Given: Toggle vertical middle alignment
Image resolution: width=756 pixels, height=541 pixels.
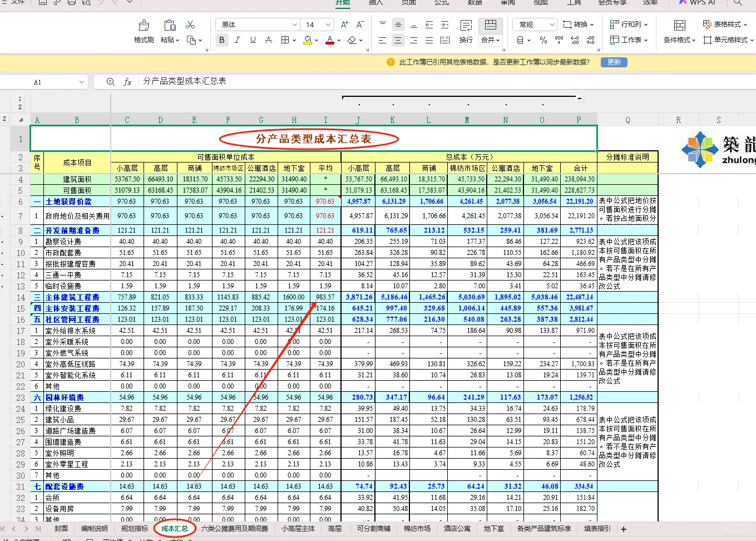Looking at the screenshot, I should tap(398, 24).
